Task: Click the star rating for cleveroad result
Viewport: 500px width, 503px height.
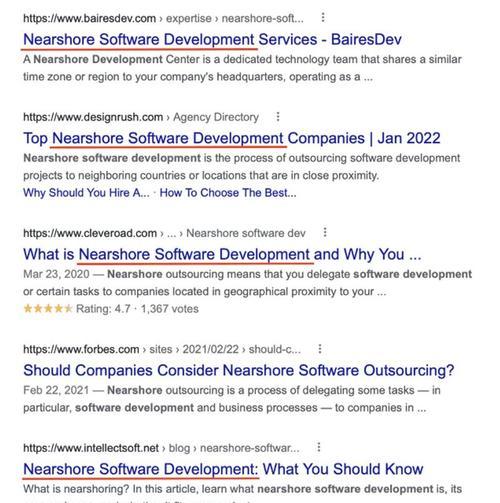Action: coord(48,309)
